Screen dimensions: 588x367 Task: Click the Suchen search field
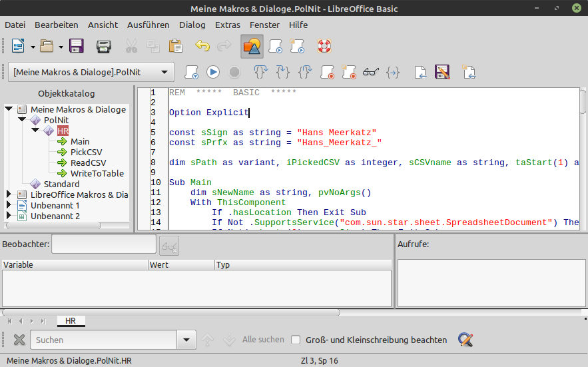click(103, 340)
